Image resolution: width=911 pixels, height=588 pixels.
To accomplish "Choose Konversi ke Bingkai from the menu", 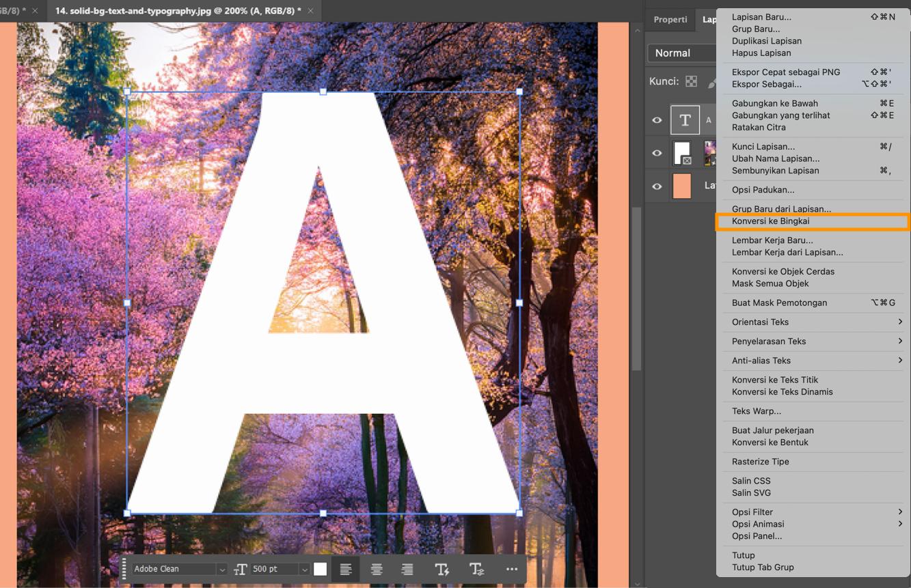I will point(772,221).
